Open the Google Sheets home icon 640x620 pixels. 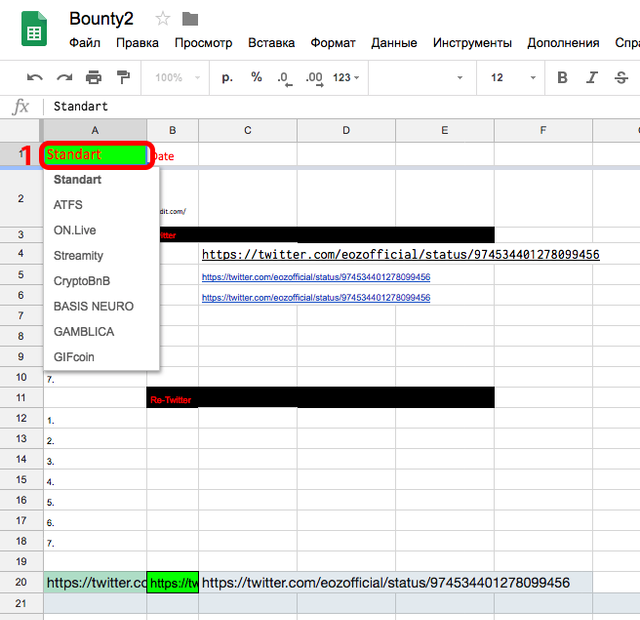pyautogui.click(x=34, y=29)
